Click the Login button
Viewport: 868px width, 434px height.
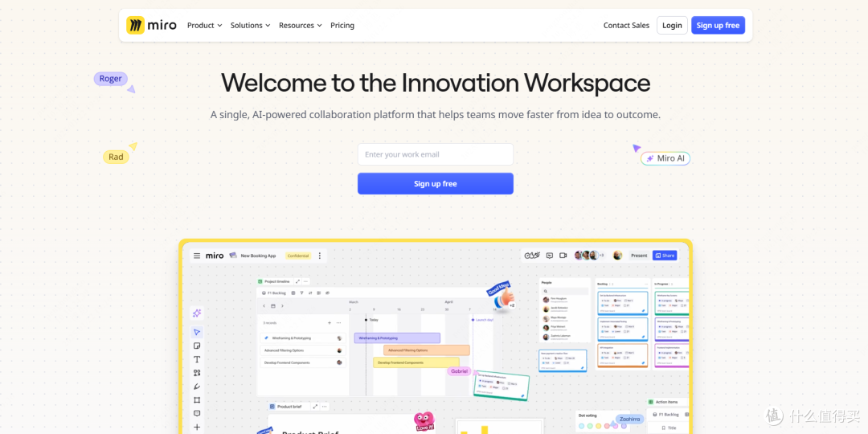coord(672,26)
